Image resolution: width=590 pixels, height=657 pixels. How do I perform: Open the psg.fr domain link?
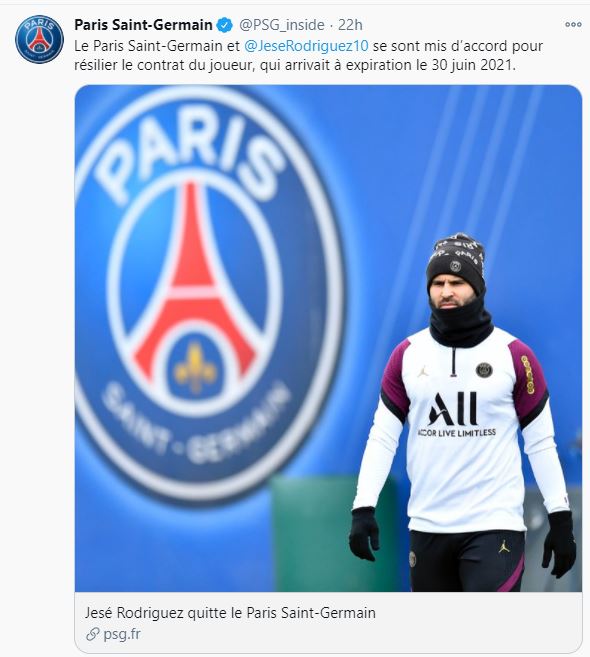(x=122, y=634)
